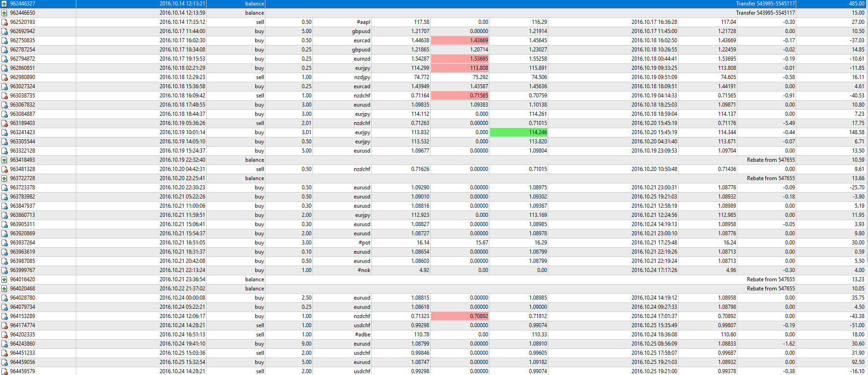Image resolution: width=868 pixels, height=375 pixels.
Task: Select the order icon beside 963241423
Action: (x=4, y=132)
